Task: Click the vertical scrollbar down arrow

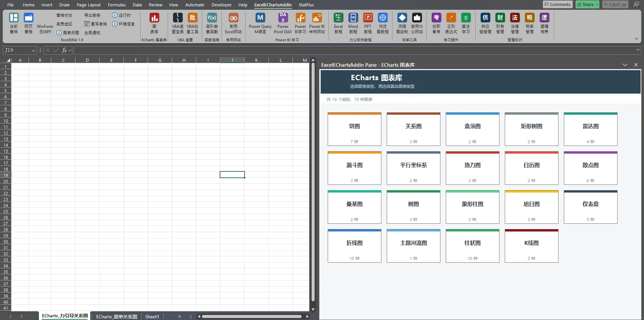Action: (x=313, y=310)
